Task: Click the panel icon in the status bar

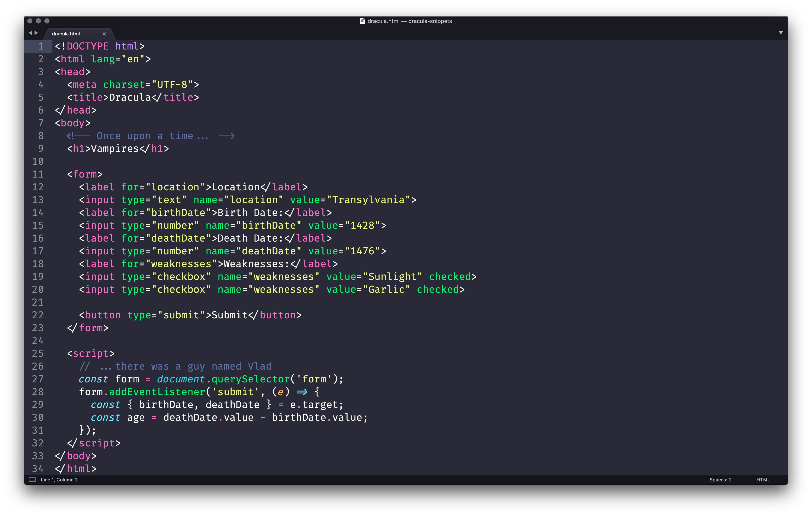Action: (33, 480)
